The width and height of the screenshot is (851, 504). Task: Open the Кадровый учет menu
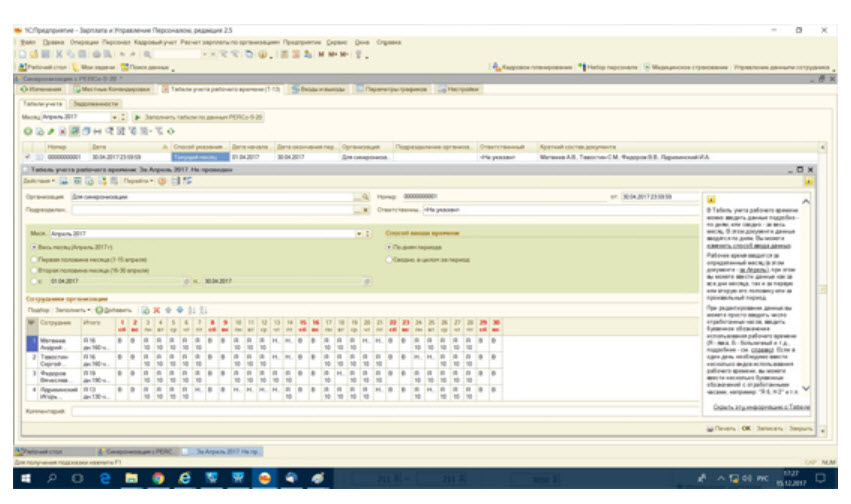coord(155,42)
